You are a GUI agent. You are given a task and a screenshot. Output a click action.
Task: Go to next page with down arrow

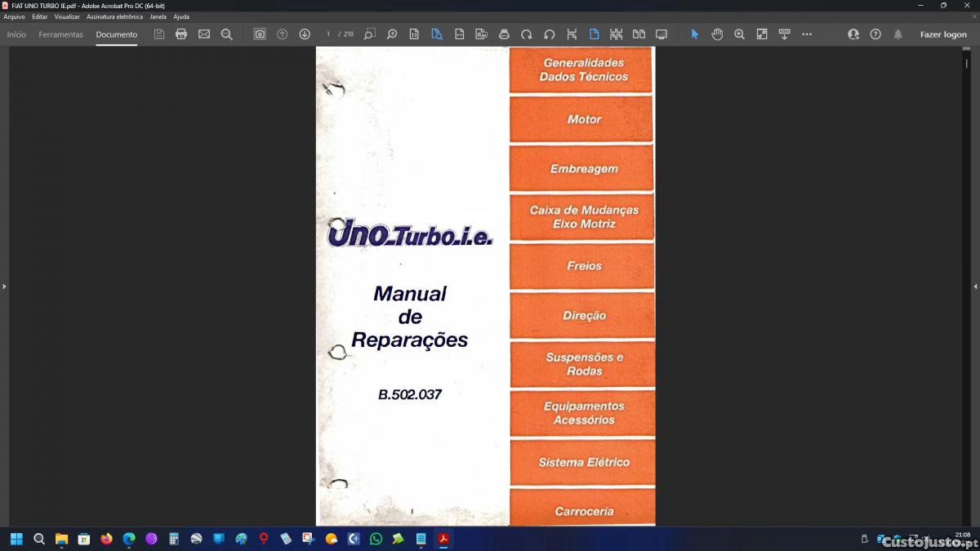pos(305,34)
